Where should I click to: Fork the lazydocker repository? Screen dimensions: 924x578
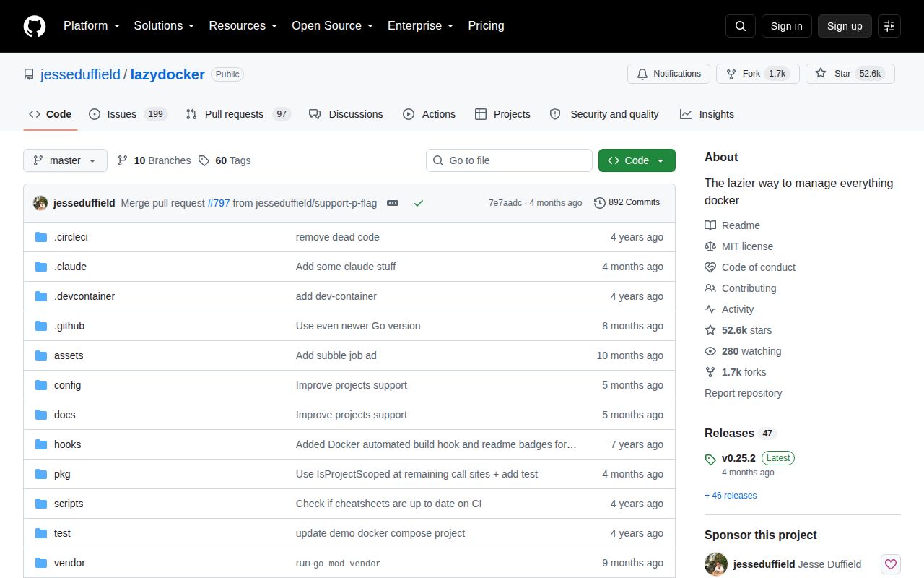tap(757, 74)
